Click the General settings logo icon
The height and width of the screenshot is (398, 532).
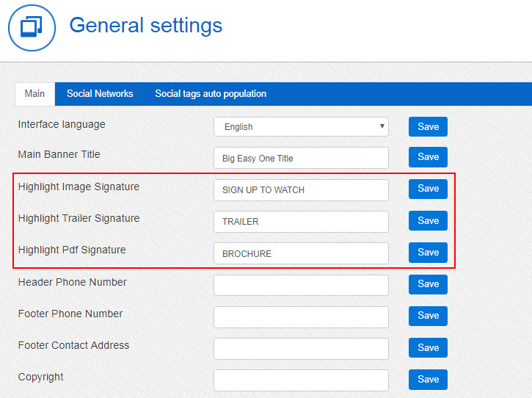pyautogui.click(x=32, y=28)
